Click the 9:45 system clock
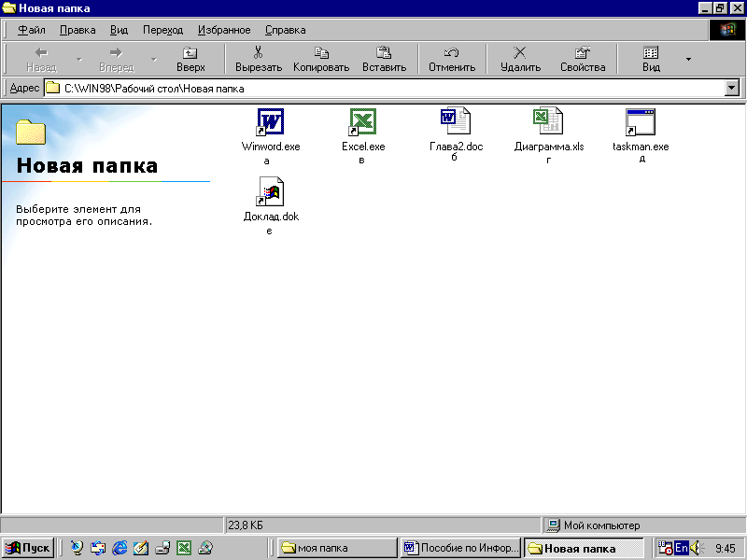This screenshot has height=560, width=747. click(725, 548)
